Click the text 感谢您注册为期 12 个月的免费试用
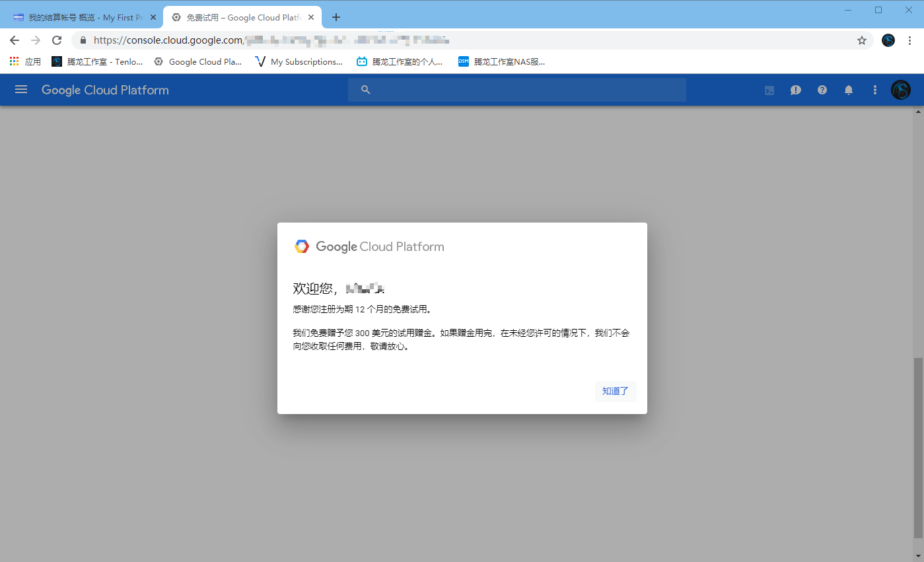 362,309
